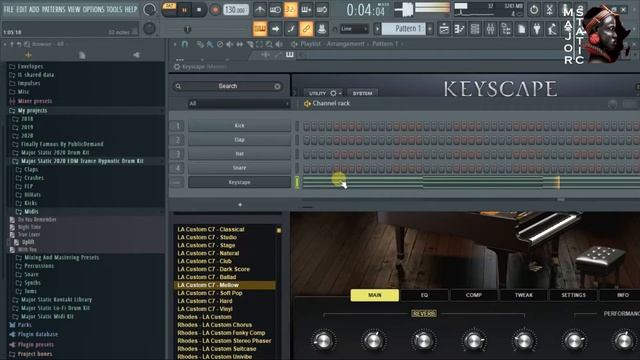The width and height of the screenshot is (640, 360).
Task: Click the audio editor scissors icon
Action: pyautogui.click(x=550, y=10)
